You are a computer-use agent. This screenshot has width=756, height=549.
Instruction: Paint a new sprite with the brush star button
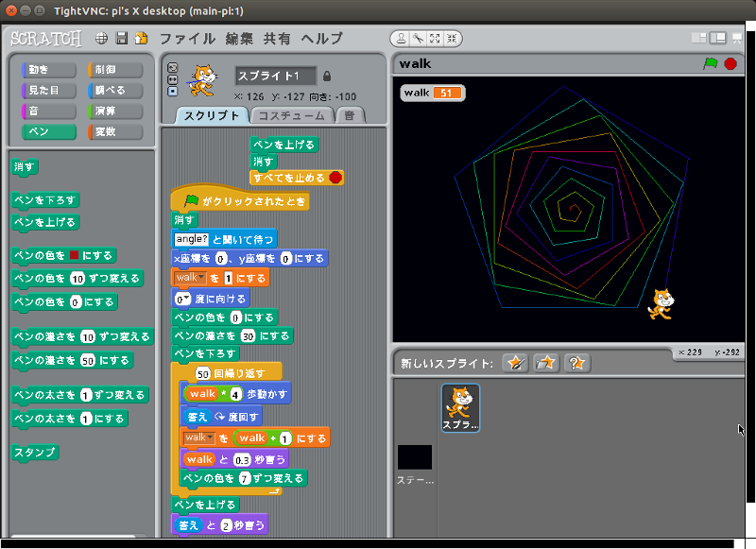[x=515, y=363]
